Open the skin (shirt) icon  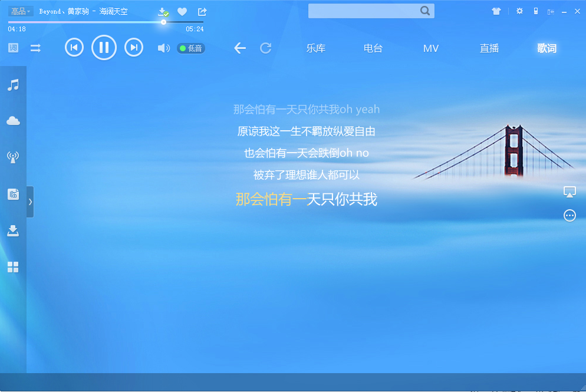coord(496,11)
